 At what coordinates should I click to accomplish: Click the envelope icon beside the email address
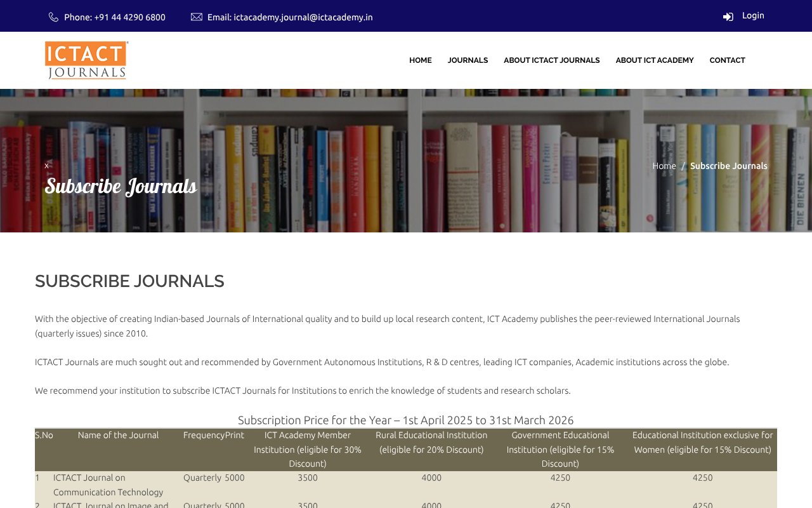click(197, 17)
